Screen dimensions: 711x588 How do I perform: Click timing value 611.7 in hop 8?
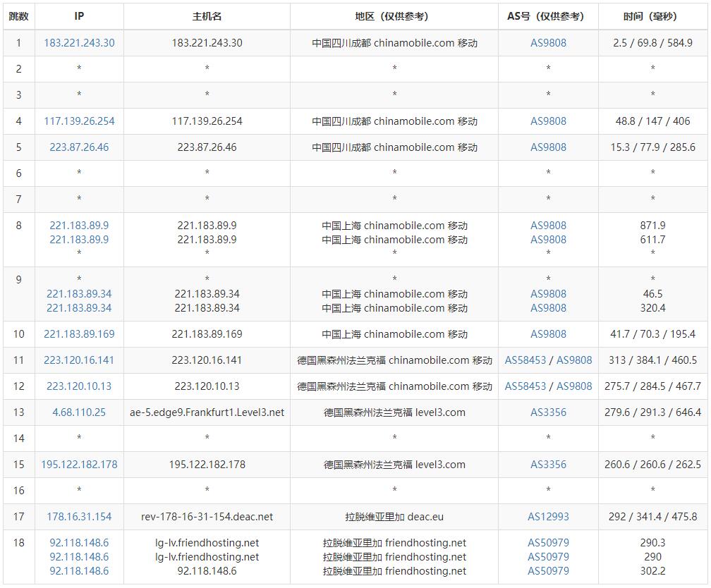[x=652, y=240]
